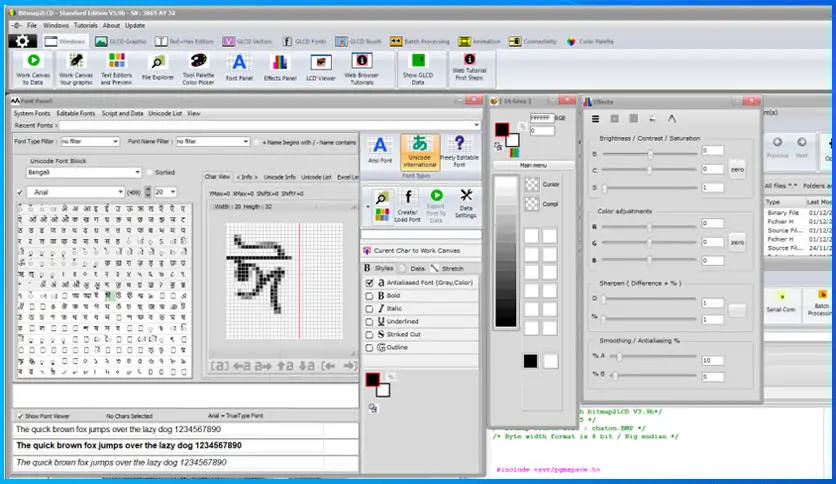Enable the Outline style checkbox
The height and width of the screenshot is (484, 836).
pyautogui.click(x=369, y=348)
